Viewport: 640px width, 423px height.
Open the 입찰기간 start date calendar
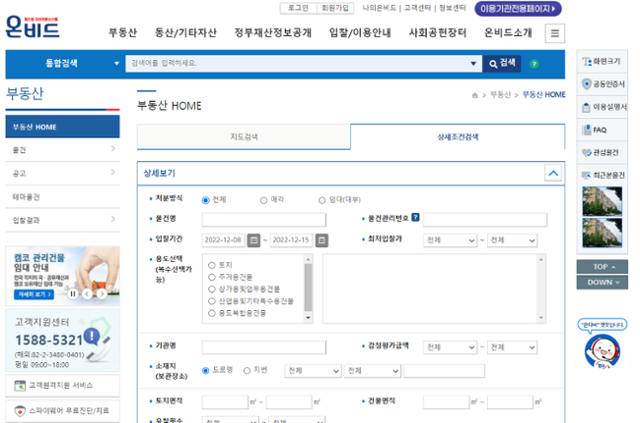(x=254, y=240)
